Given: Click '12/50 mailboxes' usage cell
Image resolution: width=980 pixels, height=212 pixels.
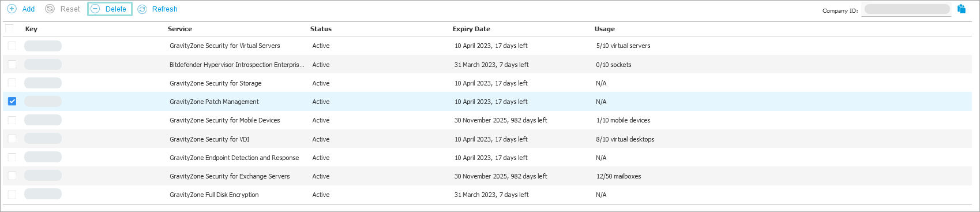Looking at the screenshot, I should 618,176.
